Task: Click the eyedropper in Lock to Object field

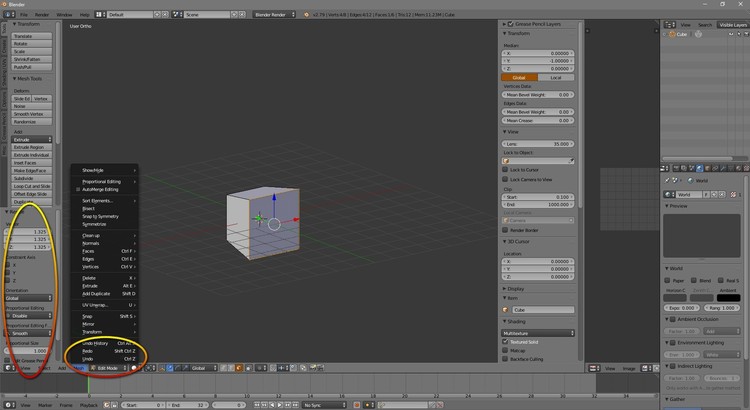Action: [571, 161]
